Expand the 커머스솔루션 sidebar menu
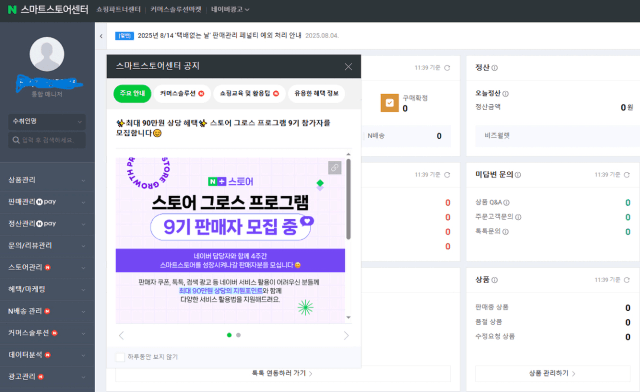The image size is (640, 392). [x=47, y=333]
